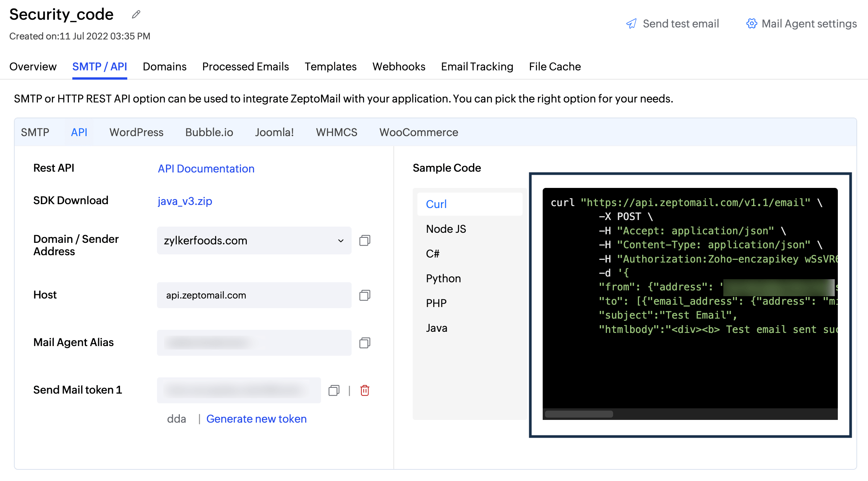Click Generate new token
This screenshot has width=868, height=481.
point(256,419)
